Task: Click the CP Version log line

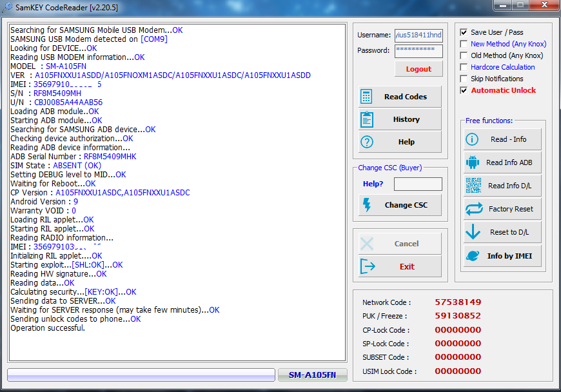Action: pyautogui.click(x=100, y=193)
